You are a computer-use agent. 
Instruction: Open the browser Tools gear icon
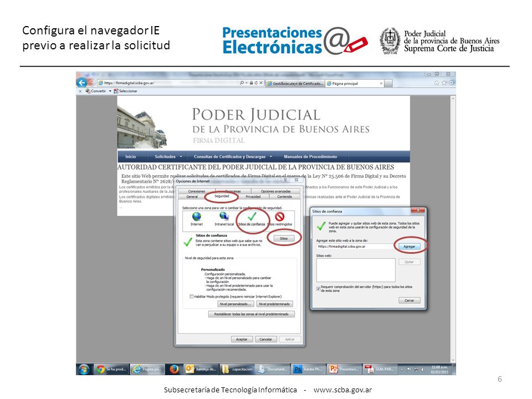click(x=451, y=83)
